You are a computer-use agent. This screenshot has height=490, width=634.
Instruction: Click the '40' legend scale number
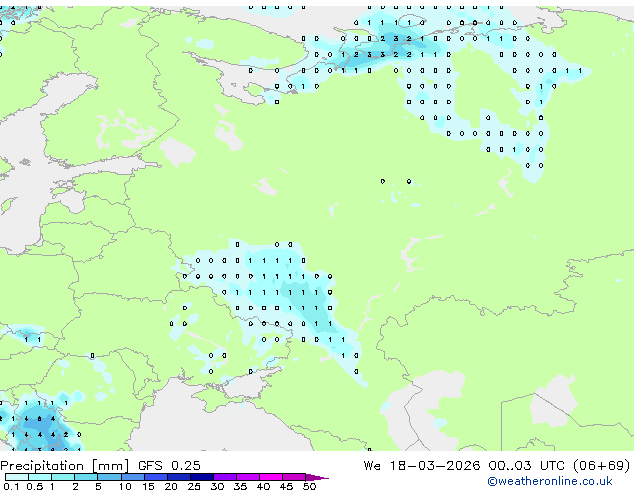263,486
